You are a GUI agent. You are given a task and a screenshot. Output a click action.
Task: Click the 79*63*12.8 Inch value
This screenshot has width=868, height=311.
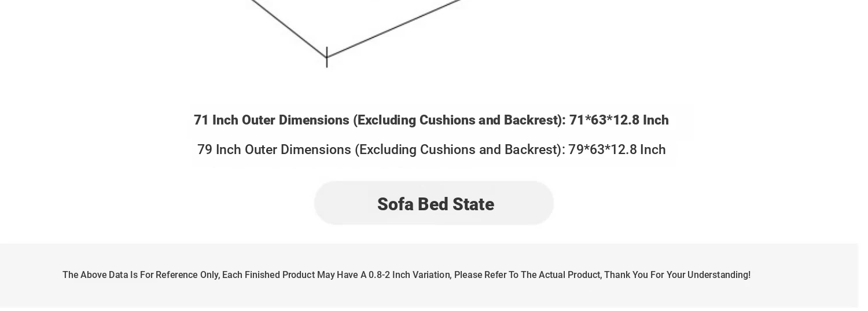point(617,149)
